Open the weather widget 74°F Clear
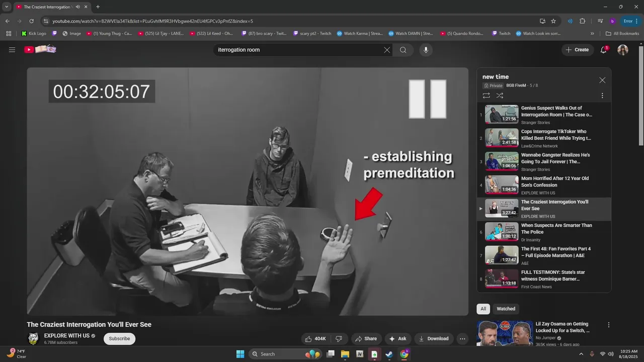The image size is (644, 362). click(17, 354)
